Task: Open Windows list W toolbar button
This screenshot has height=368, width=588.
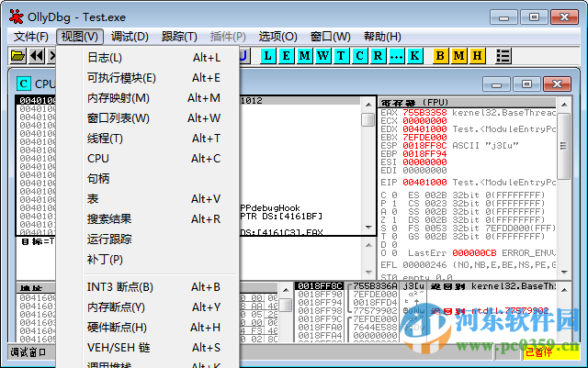Action: tap(322, 56)
